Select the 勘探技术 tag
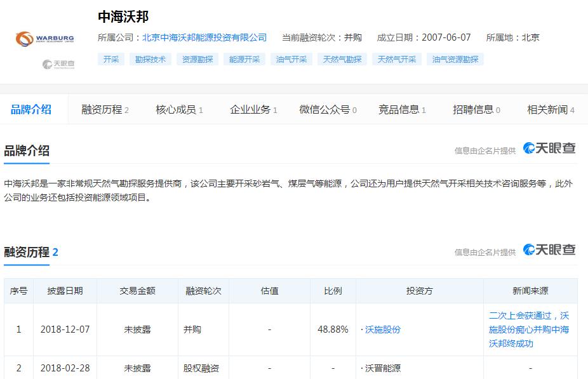This screenshot has height=379, width=588. (150, 59)
